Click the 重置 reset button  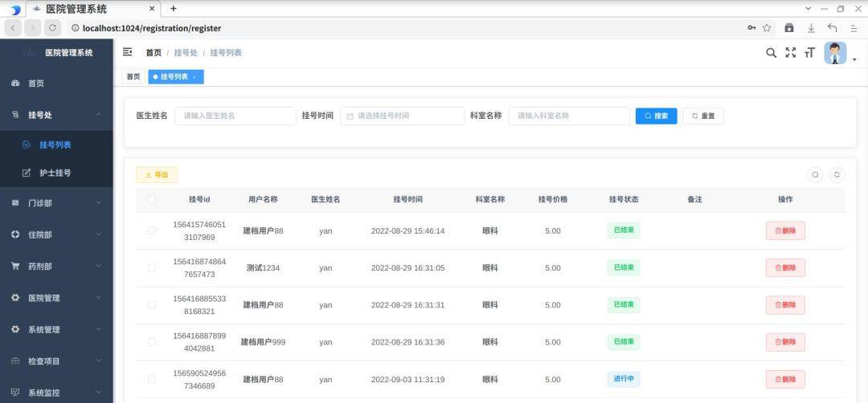(703, 116)
